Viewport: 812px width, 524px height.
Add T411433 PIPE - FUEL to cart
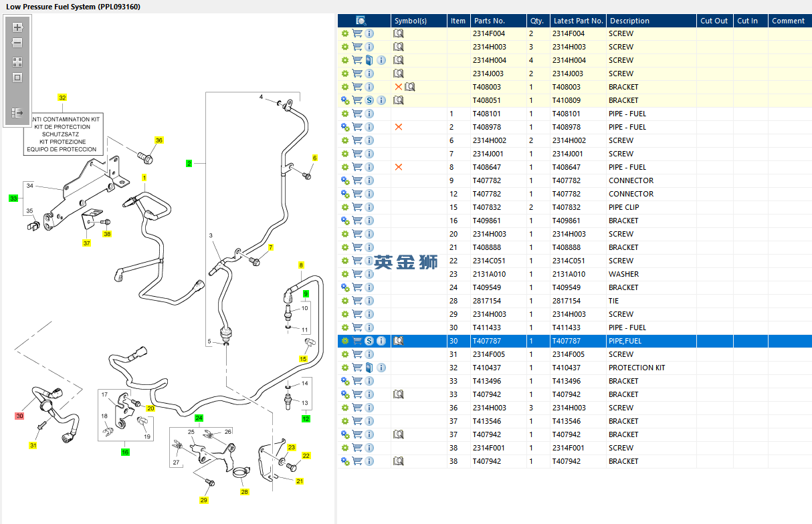click(x=357, y=327)
